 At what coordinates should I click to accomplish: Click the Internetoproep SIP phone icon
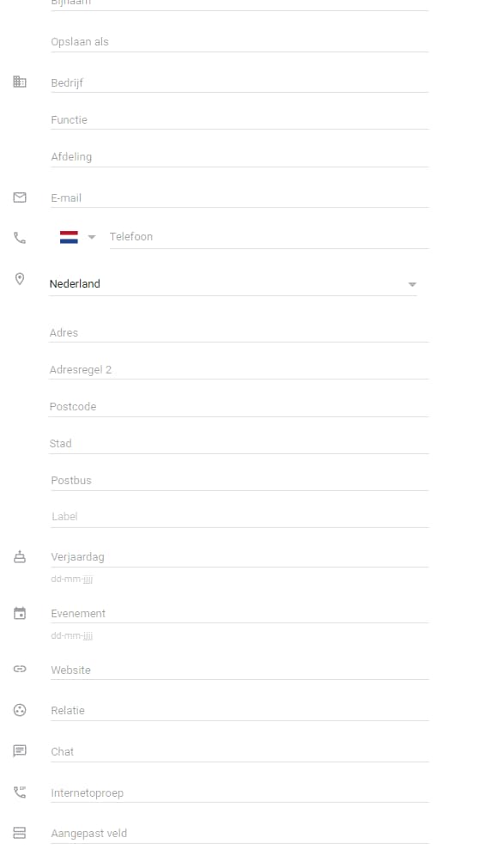(x=19, y=791)
